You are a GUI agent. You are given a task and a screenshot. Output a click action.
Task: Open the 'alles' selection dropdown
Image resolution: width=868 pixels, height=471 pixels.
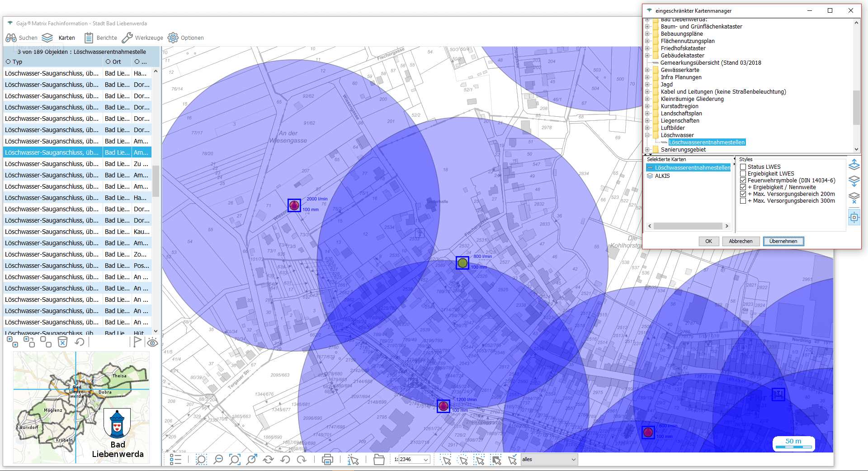coord(573,460)
